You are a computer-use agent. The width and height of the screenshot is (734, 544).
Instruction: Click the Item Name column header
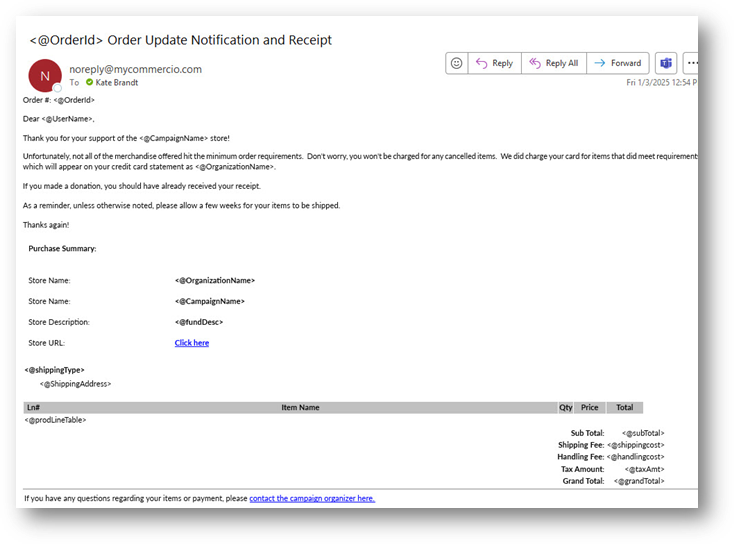[x=300, y=408]
